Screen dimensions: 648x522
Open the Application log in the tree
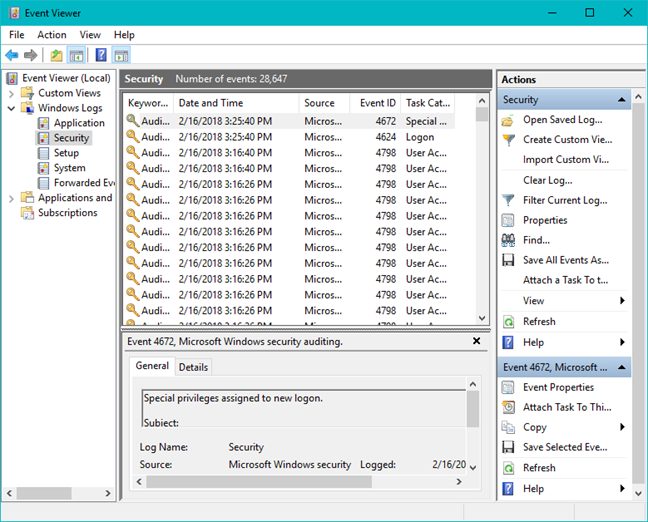pyautogui.click(x=79, y=123)
